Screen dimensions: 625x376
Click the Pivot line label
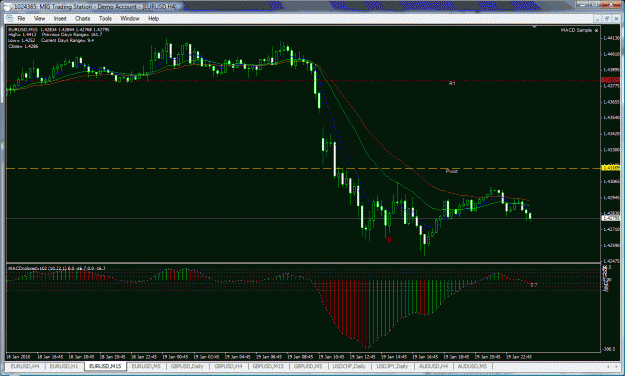[x=452, y=171]
